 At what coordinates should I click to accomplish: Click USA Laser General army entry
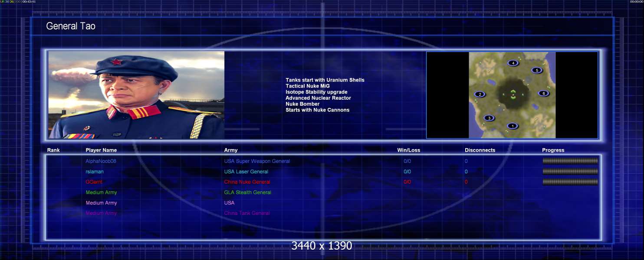246,172
